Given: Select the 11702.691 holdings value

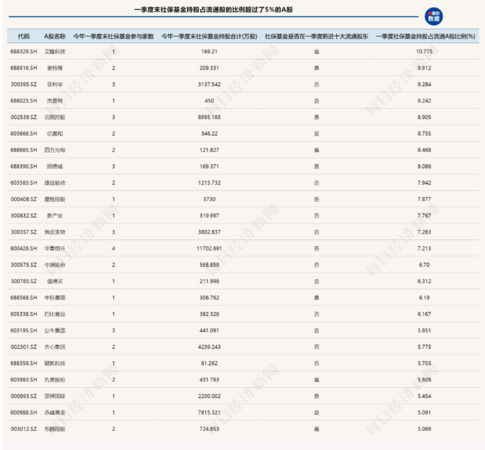Looking at the screenshot, I should point(209,248).
